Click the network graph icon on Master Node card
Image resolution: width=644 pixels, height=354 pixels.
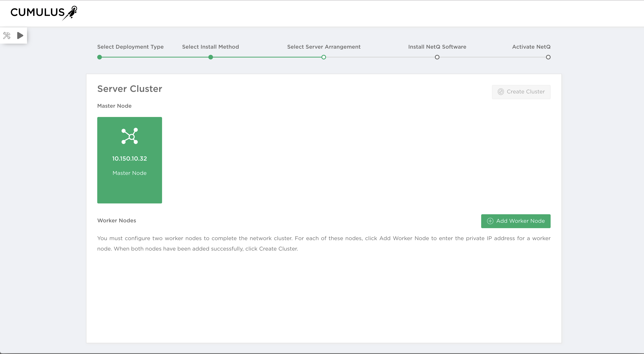point(129,136)
